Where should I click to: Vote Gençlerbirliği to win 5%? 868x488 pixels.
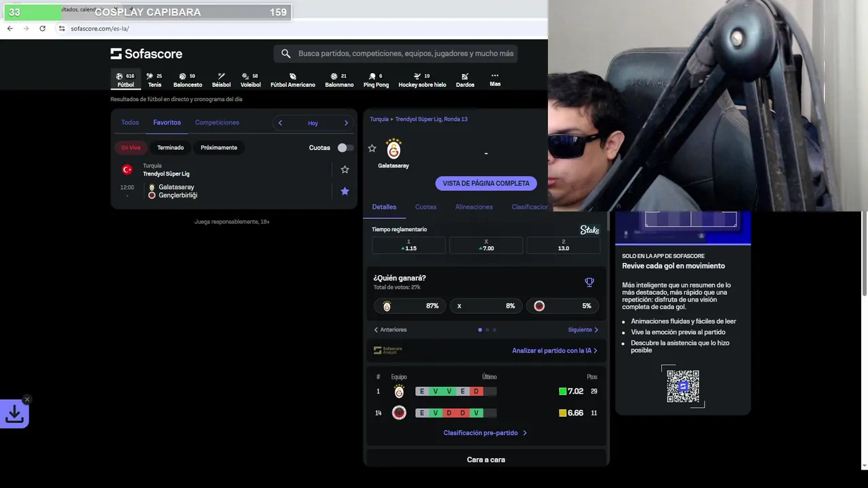[x=563, y=306]
